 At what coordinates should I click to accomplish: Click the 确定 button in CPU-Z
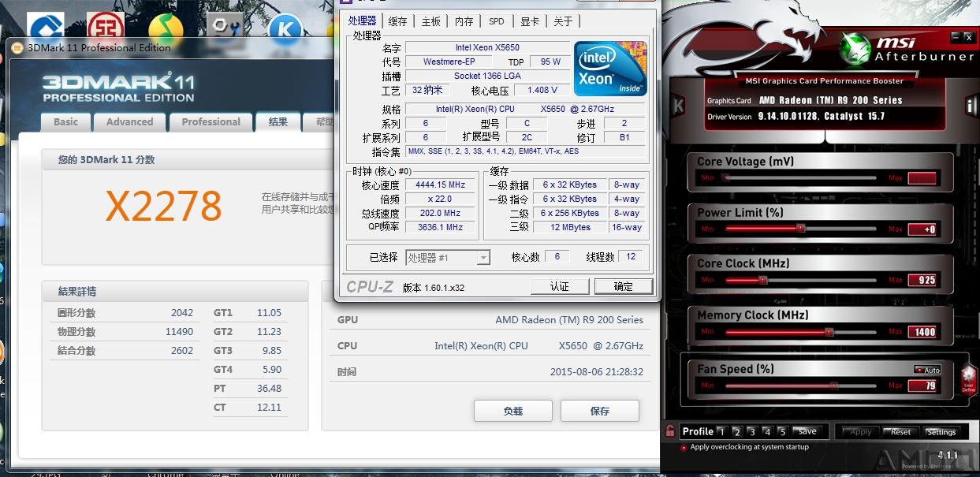[624, 286]
